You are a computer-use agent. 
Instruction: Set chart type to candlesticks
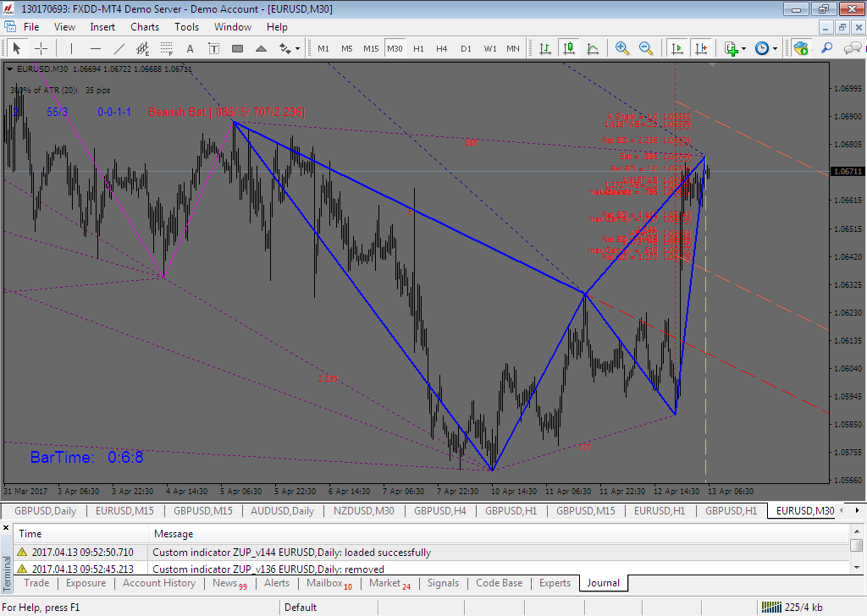tap(569, 48)
